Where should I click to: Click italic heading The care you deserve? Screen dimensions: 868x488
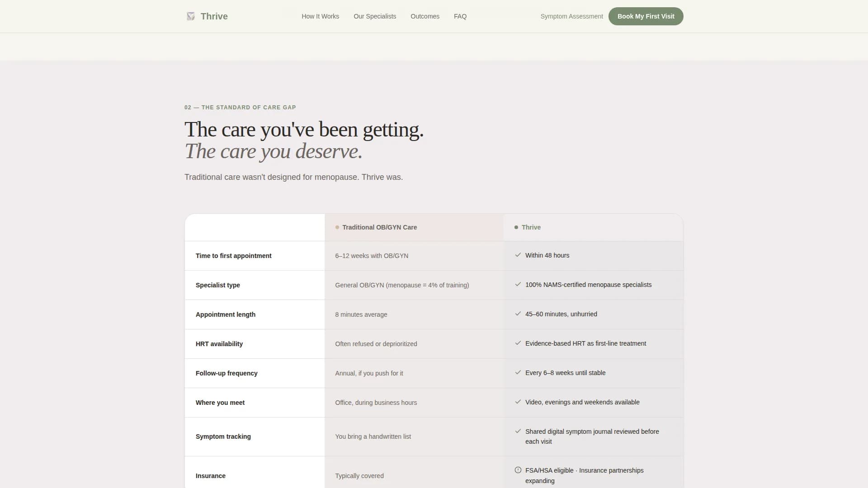click(274, 151)
